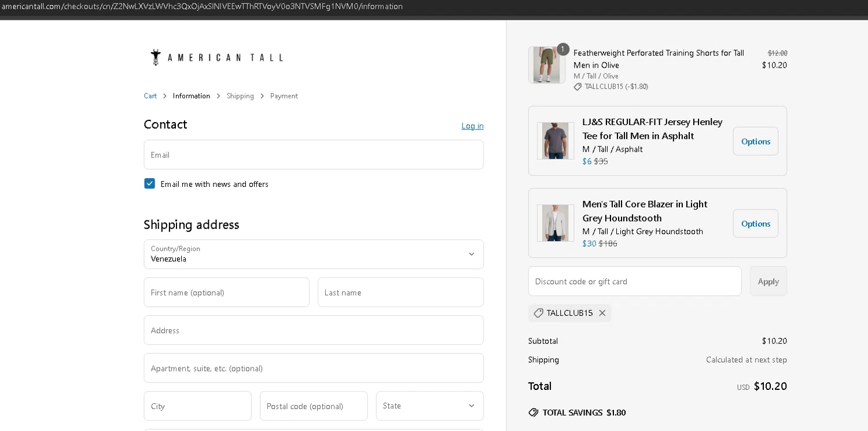Click the $6 sale price of Henley Tee
This screenshot has height=431, width=868.
[587, 161]
